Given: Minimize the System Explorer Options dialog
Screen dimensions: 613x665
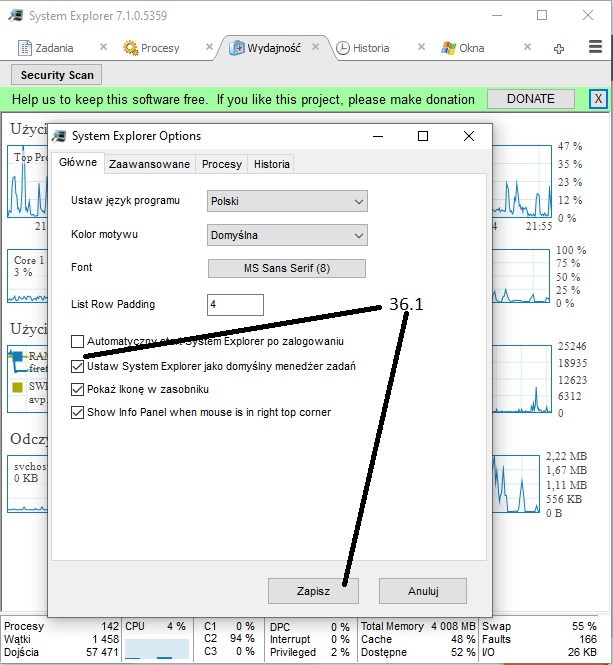Looking at the screenshot, I should point(378,136).
